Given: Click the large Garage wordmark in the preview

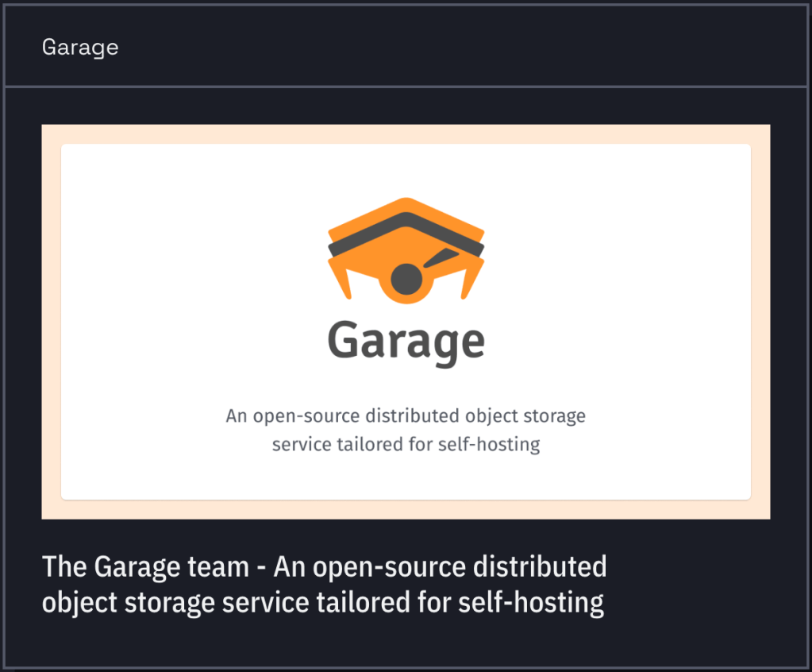Looking at the screenshot, I should (406, 341).
